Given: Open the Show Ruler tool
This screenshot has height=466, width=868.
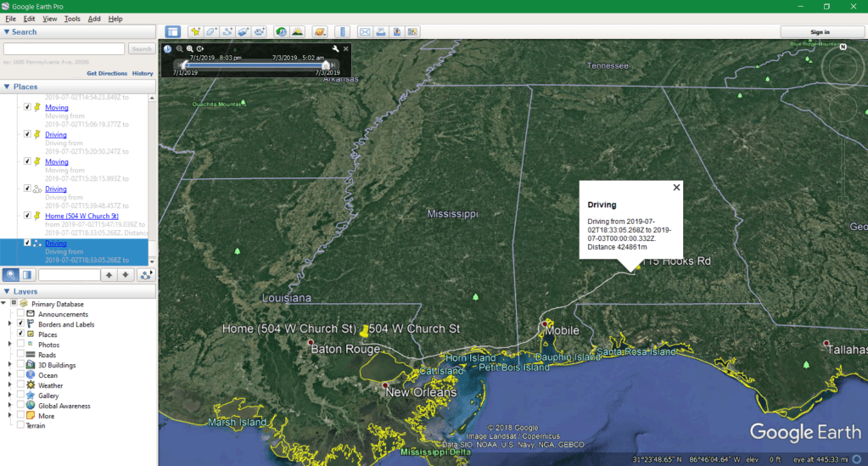Looking at the screenshot, I should [x=341, y=31].
